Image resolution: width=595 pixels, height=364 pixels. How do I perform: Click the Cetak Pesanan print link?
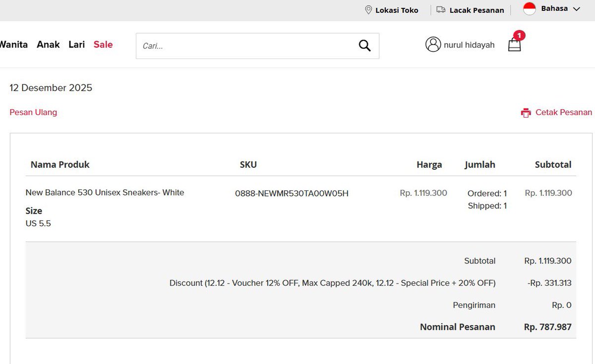tap(564, 112)
